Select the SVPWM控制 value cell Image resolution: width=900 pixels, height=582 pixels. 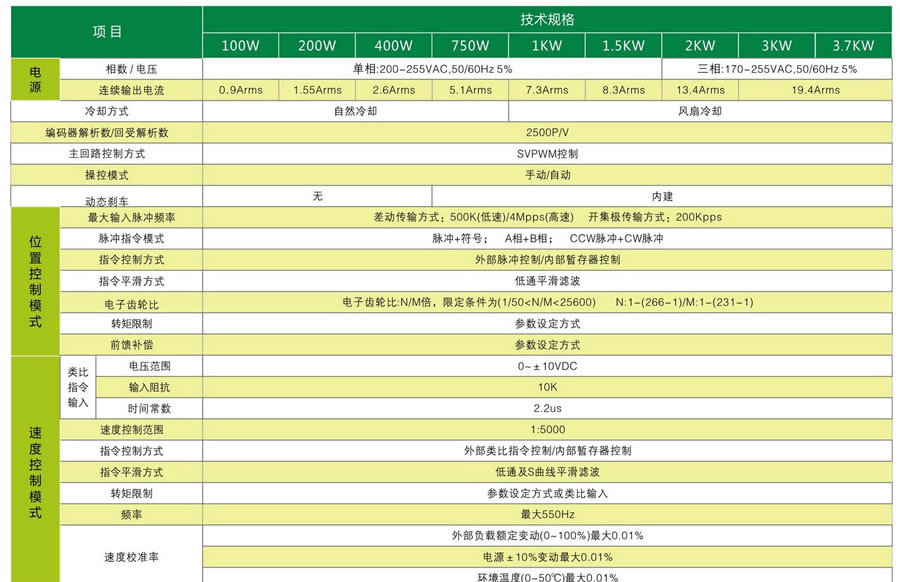[550, 154]
